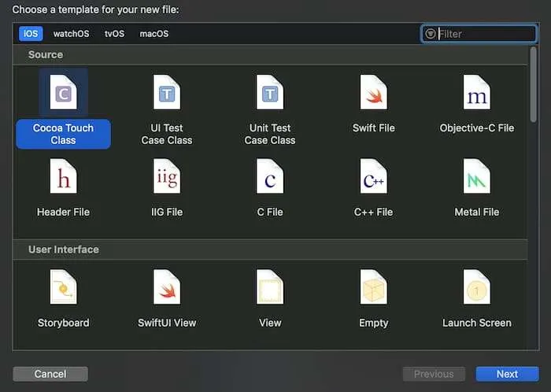Click the SwiftUI View label text
This screenshot has width=551, height=392.
167,323
